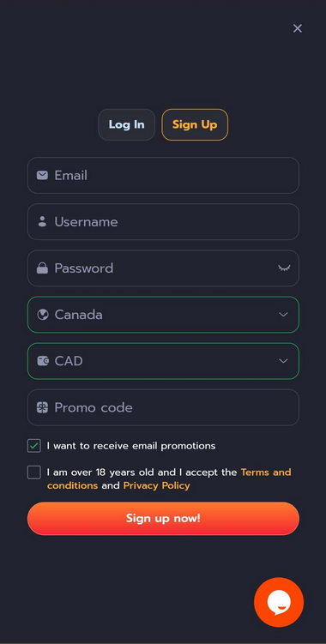Switch to the Log In tab
The image size is (326, 644).
click(x=127, y=124)
